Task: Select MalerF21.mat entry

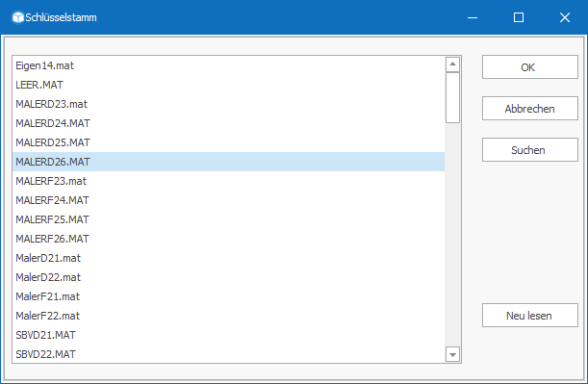Action: pyautogui.click(x=229, y=296)
